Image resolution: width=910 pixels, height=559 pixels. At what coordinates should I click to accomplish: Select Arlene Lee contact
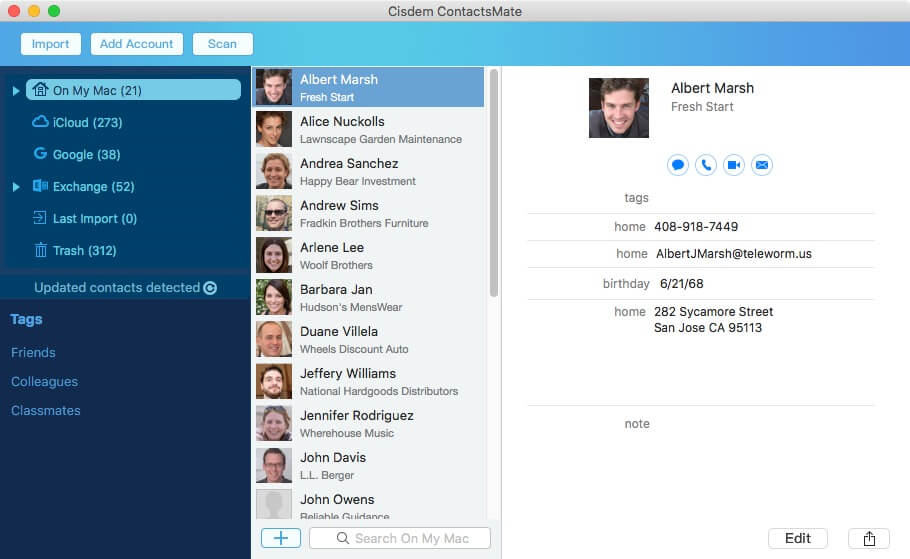pos(369,255)
